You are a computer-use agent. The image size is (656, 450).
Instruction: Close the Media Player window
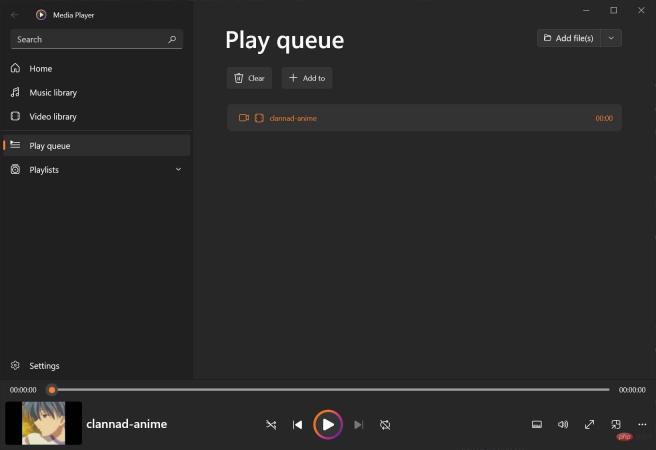coord(641,10)
